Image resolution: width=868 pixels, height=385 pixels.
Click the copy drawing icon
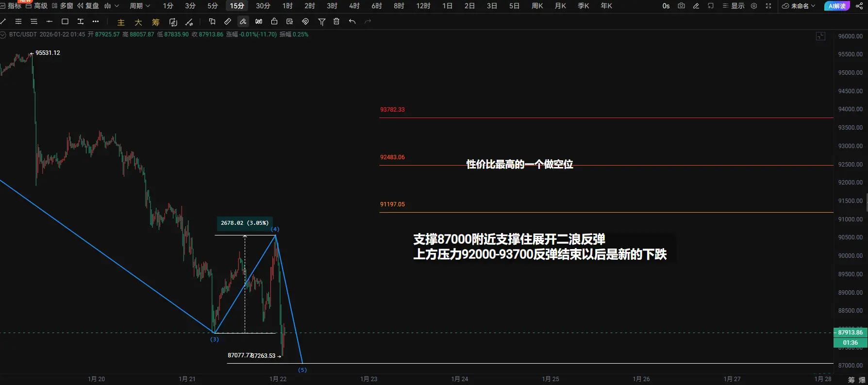coord(212,21)
